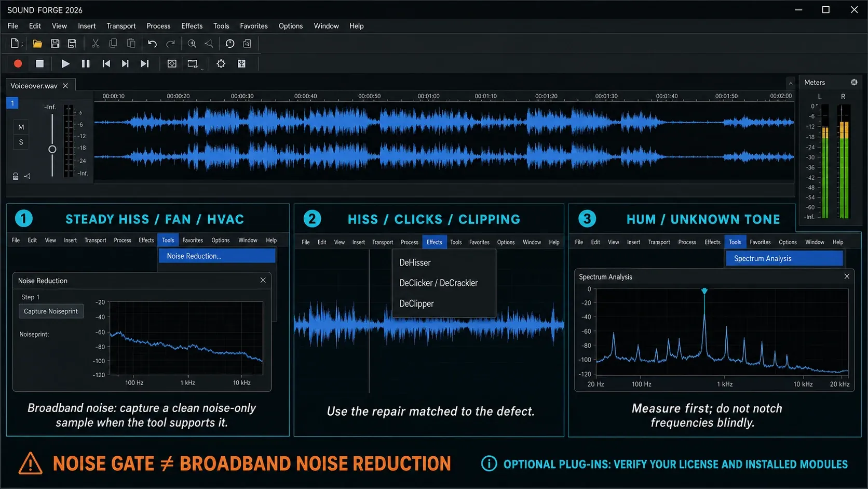Open the File menu in the main menu bar

pyautogui.click(x=13, y=26)
